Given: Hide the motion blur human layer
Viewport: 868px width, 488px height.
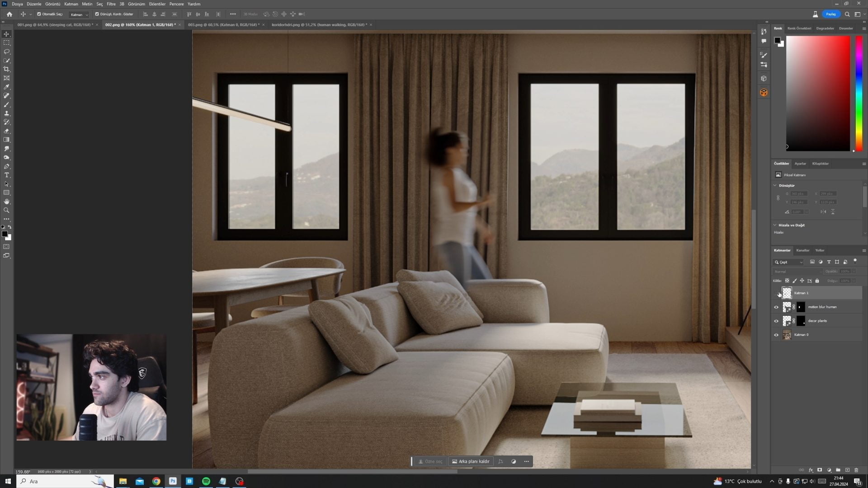Looking at the screenshot, I should (776, 307).
